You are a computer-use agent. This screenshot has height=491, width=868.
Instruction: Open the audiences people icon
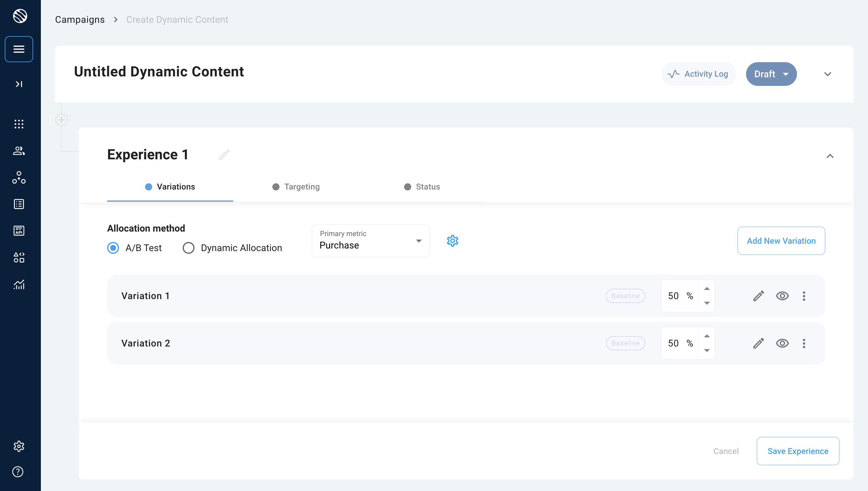(x=19, y=151)
